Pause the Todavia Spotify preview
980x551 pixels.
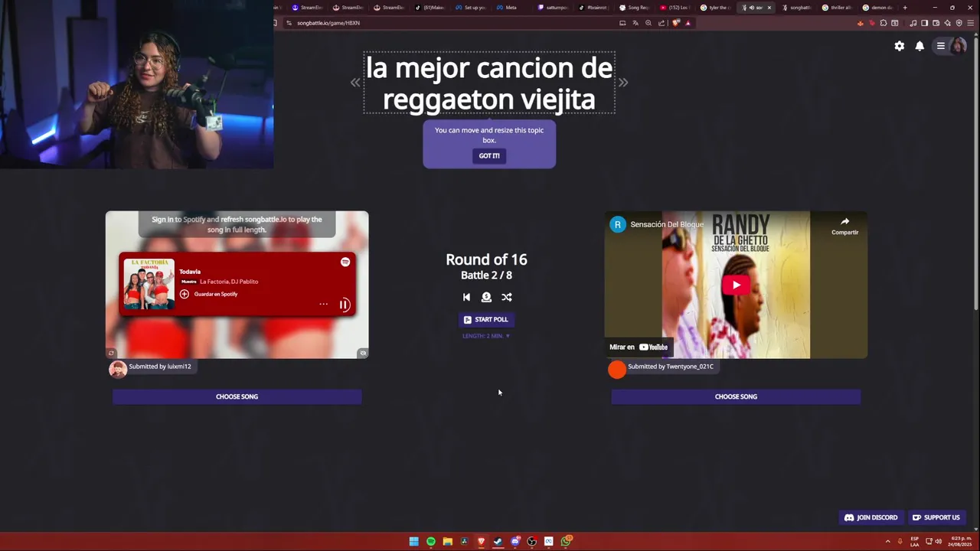(x=345, y=305)
